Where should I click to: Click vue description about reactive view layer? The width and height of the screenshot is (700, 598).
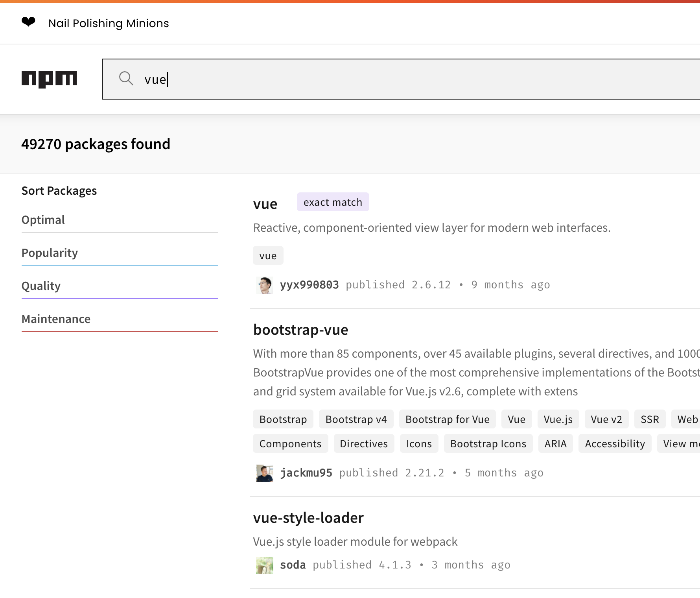[432, 228]
